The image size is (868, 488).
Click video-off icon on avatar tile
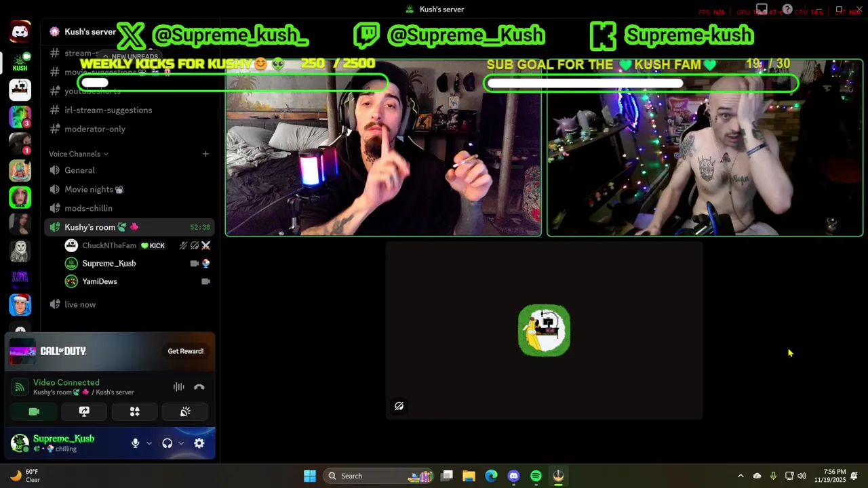point(399,406)
